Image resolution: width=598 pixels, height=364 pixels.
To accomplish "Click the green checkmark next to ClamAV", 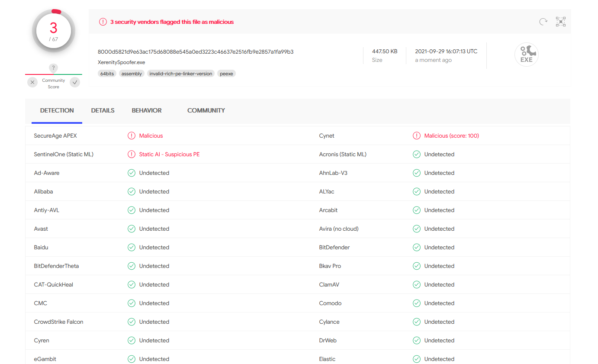I will coord(416,284).
